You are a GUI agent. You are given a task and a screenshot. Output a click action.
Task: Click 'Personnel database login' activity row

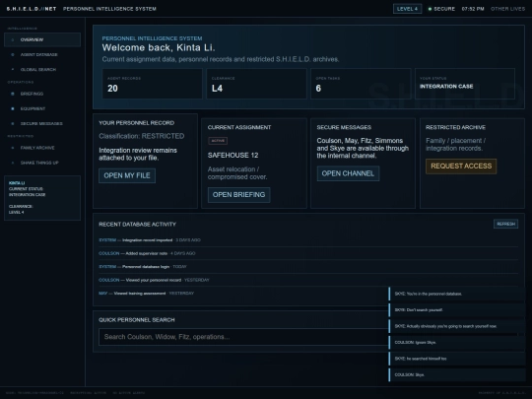(x=308, y=267)
